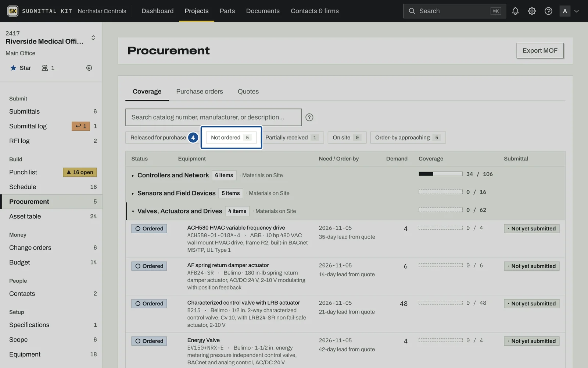Click the project switcher chevrons

point(93,38)
